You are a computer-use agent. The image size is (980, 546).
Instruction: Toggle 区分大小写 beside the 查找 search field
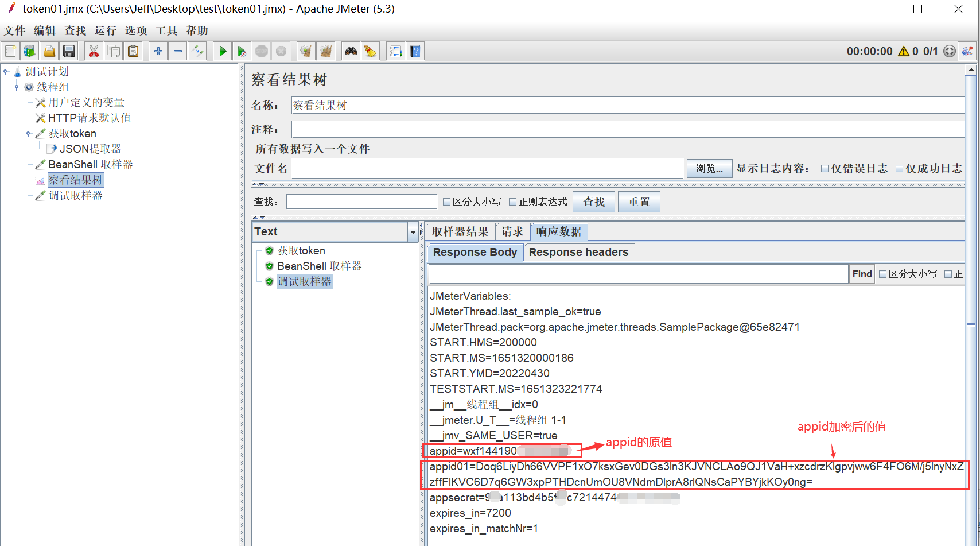pos(447,202)
